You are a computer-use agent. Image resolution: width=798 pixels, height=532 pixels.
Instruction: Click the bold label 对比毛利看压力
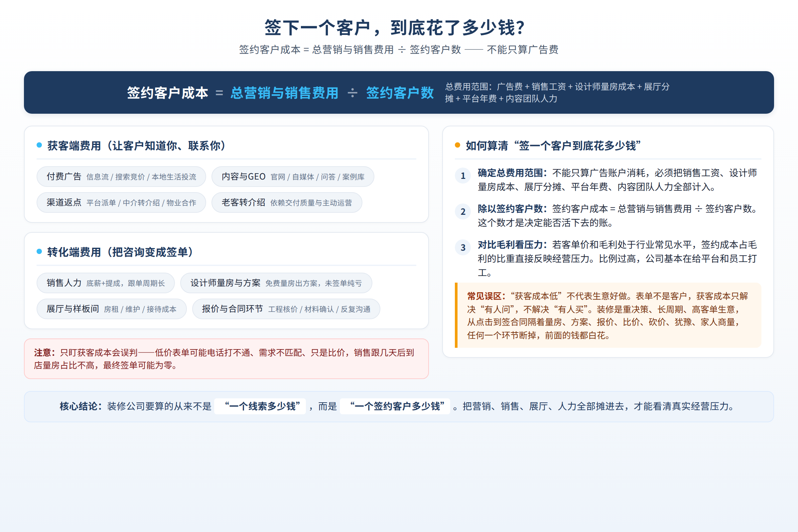tap(513, 245)
